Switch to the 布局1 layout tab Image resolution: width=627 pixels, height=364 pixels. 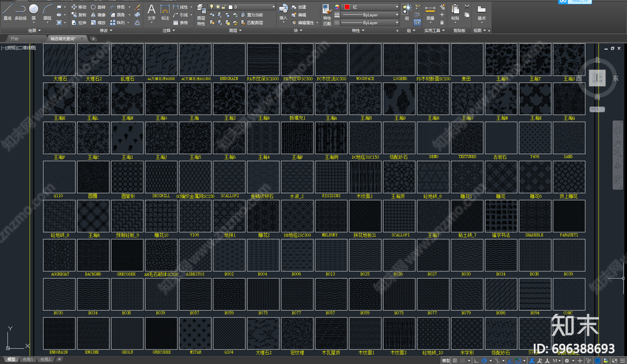27,359
